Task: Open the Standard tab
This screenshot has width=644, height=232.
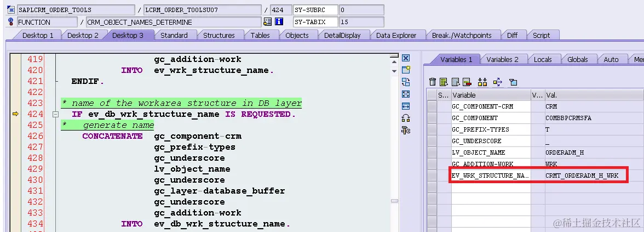Action: pyautogui.click(x=174, y=35)
